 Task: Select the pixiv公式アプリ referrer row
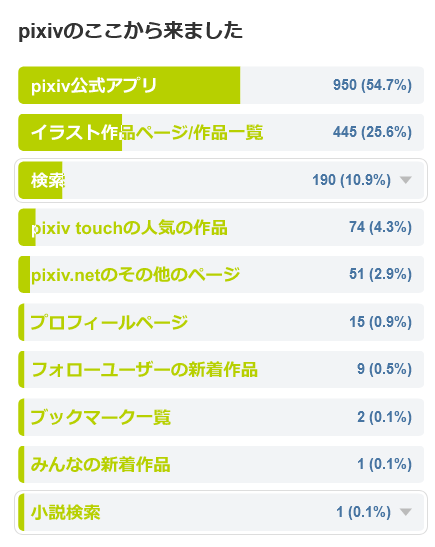[x=221, y=85]
